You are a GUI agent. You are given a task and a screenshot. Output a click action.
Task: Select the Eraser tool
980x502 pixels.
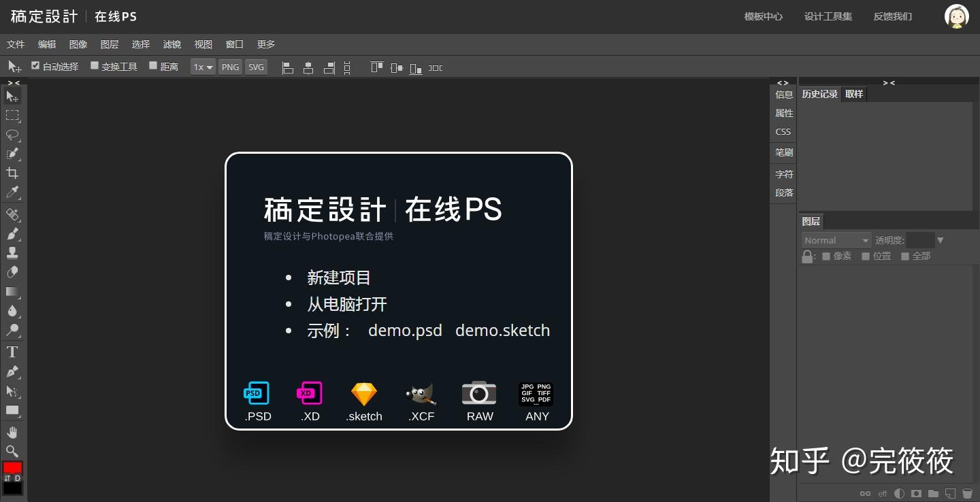point(12,272)
